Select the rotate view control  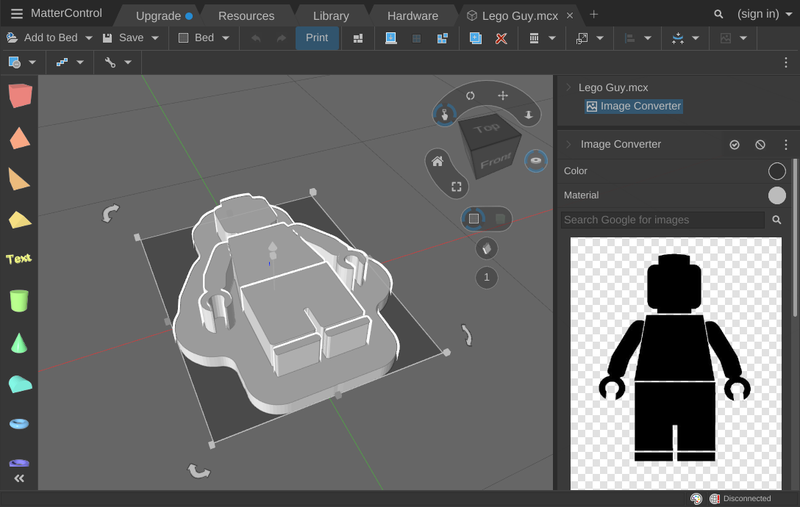(470, 95)
